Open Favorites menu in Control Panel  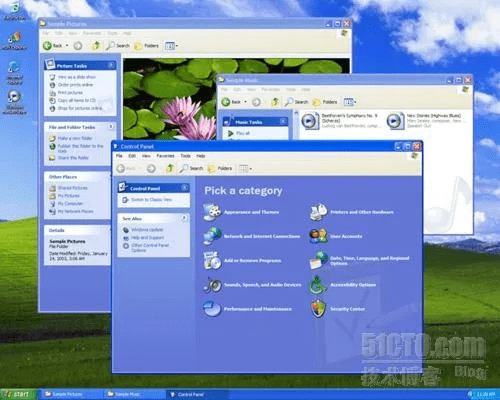point(165,156)
